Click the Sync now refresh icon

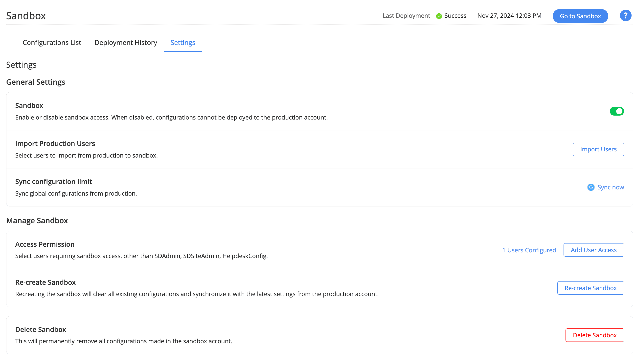click(591, 187)
